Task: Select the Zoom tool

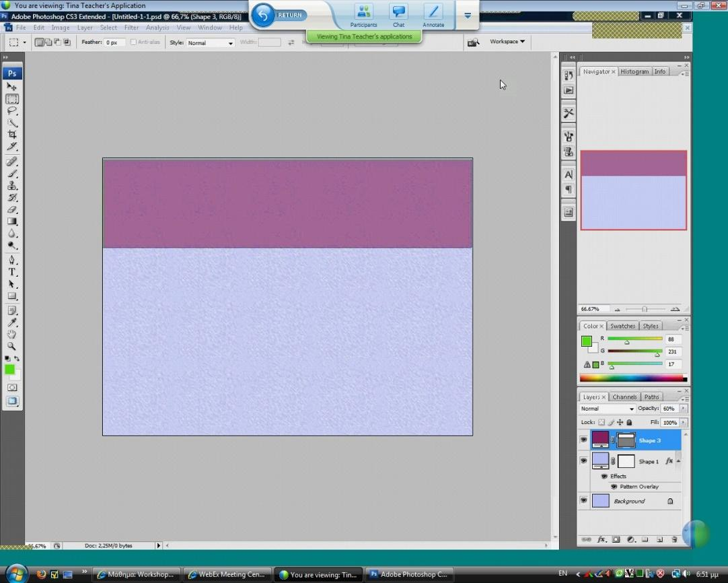Action: click(11, 347)
